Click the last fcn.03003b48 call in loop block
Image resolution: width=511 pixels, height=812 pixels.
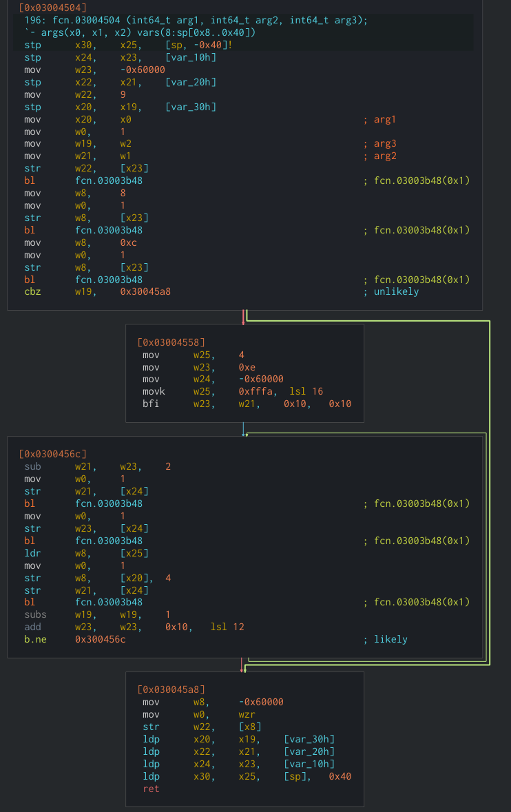pyautogui.click(x=109, y=602)
